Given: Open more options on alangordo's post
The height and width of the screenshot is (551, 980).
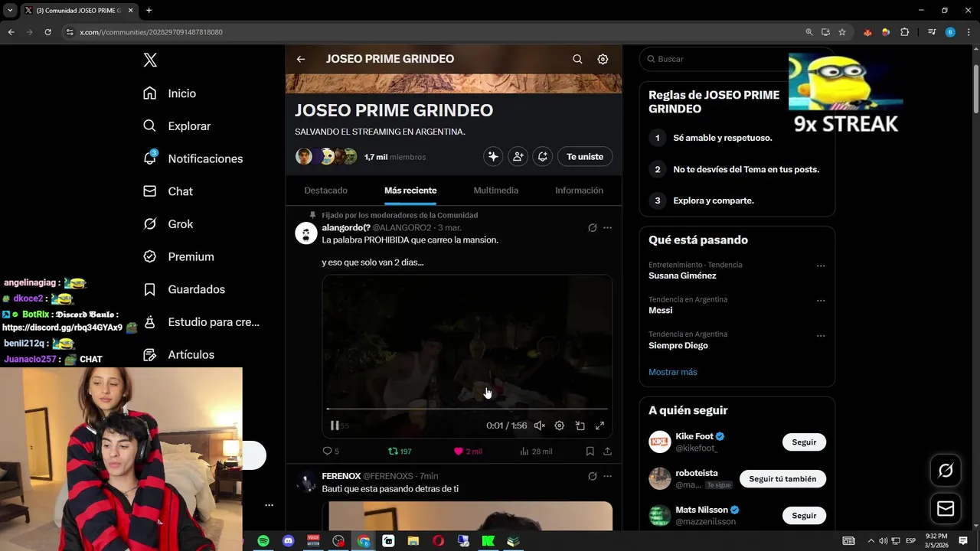Looking at the screenshot, I should tap(607, 228).
